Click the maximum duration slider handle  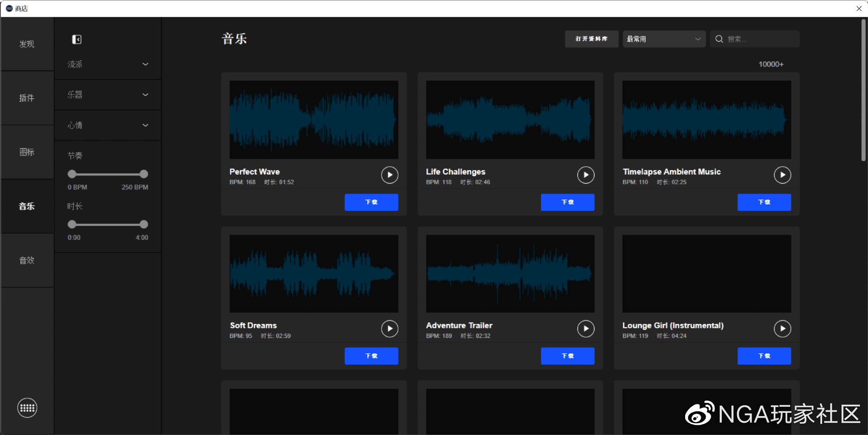tap(144, 224)
